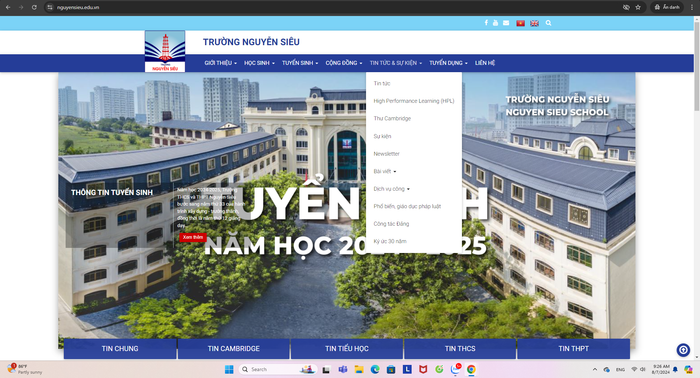Open Microsoft Store from taskbar
This screenshot has width=700, height=378.
pyautogui.click(x=391, y=370)
